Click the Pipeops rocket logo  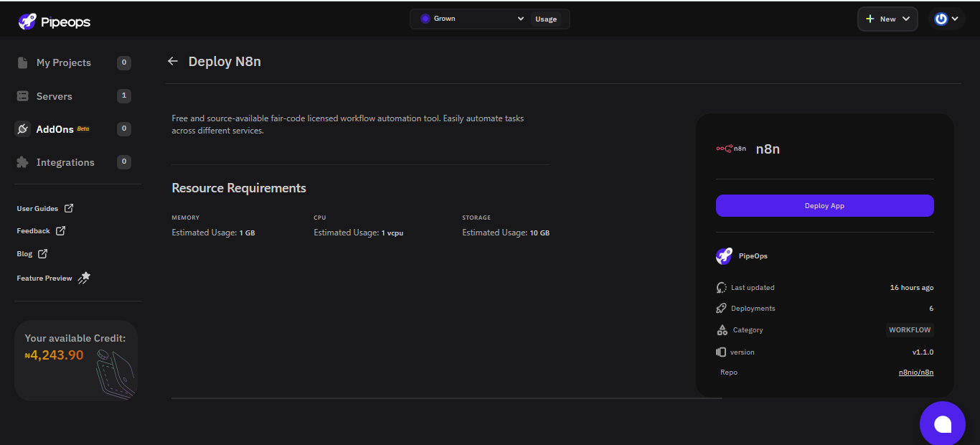point(27,22)
